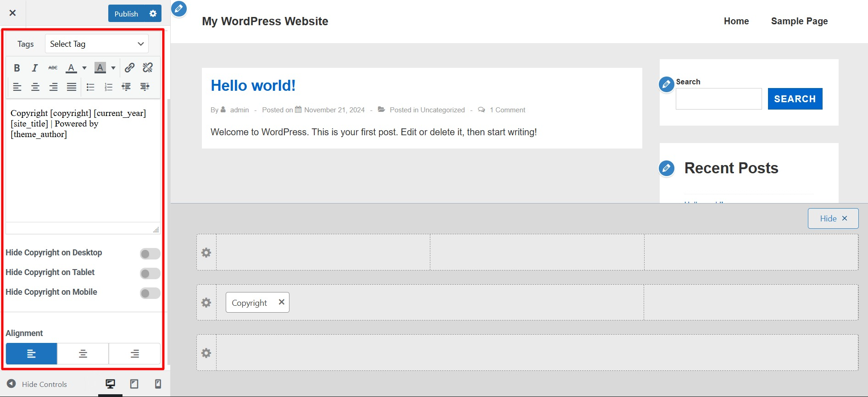Click November 21, 2024 post date
Screen dimensions: 868x397
(334, 110)
